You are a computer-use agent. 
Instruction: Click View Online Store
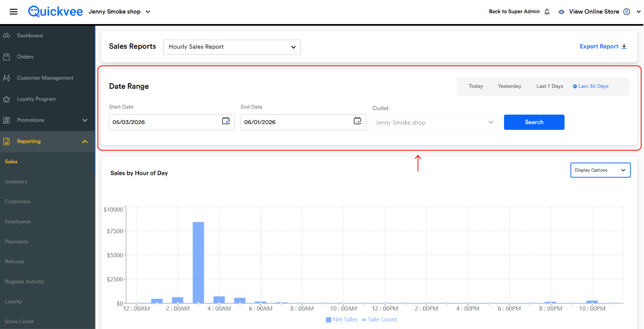[x=594, y=12]
